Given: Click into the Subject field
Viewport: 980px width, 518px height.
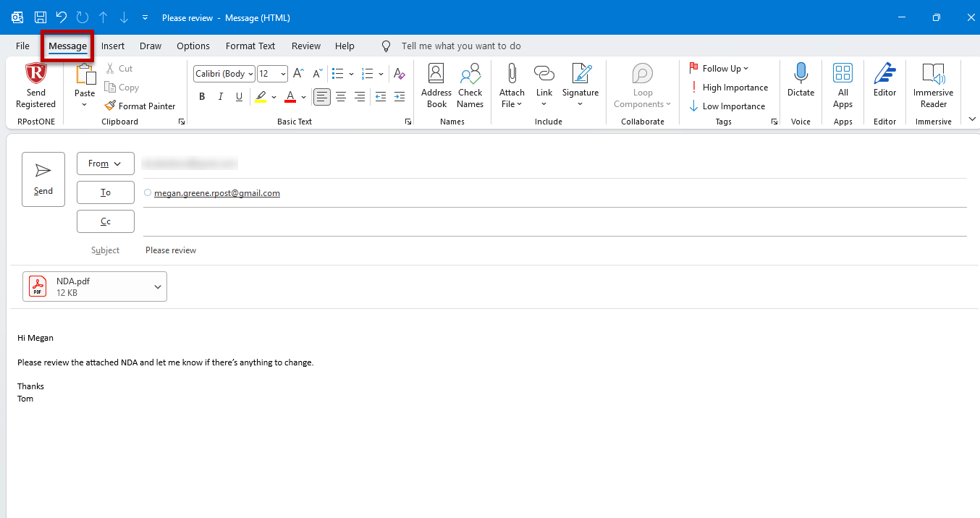Looking at the screenshot, I should [555, 250].
